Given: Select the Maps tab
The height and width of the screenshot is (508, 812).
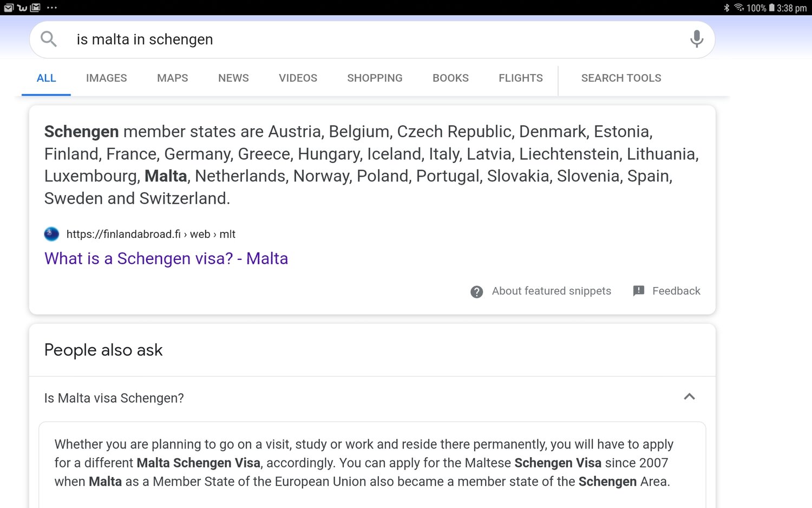Looking at the screenshot, I should tap(173, 78).
